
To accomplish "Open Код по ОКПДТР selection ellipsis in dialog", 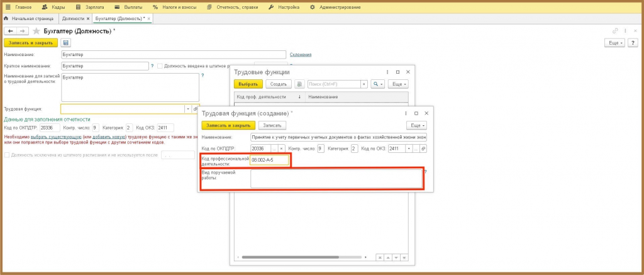I will [275, 149].
